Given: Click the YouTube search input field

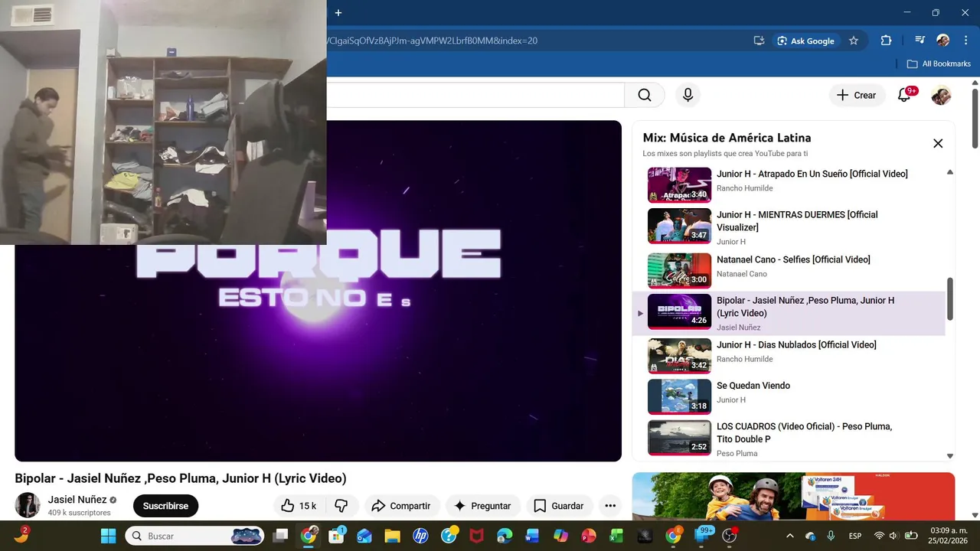Looking at the screenshot, I should [475, 95].
